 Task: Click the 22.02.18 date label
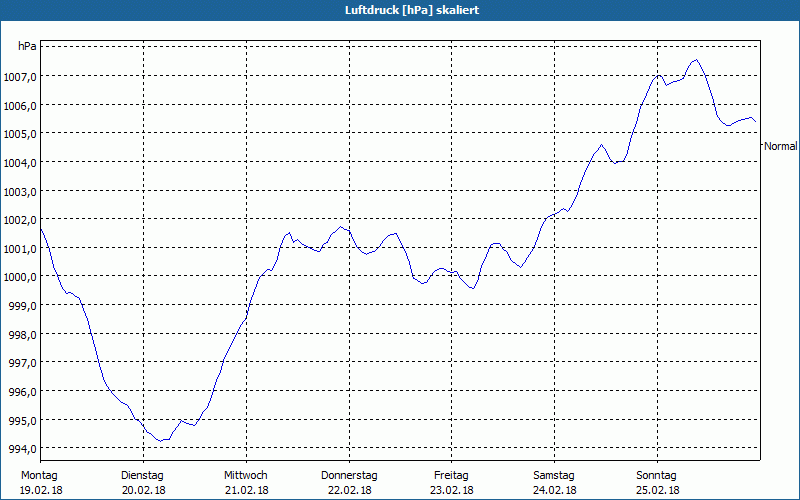coord(349,490)
